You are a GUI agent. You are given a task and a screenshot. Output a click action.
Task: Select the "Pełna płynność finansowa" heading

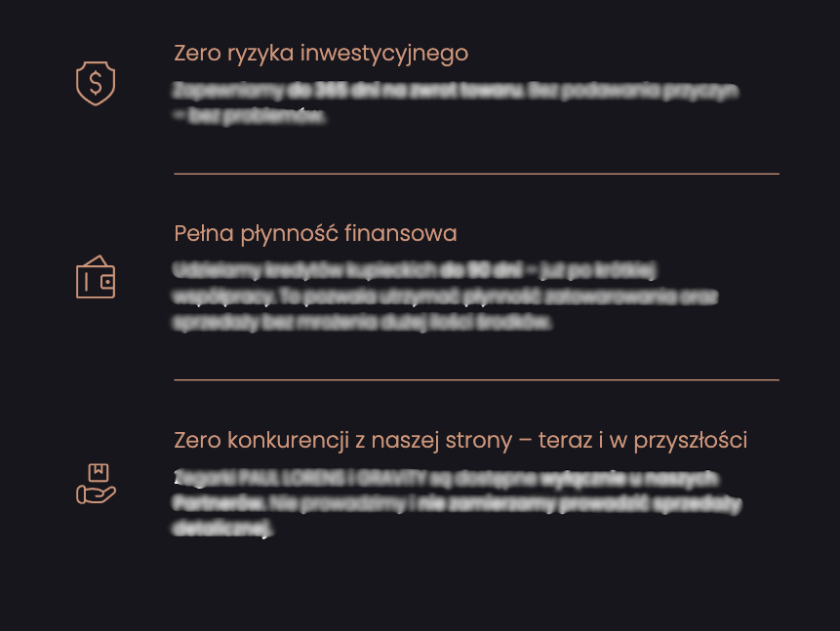click(315, 234)
